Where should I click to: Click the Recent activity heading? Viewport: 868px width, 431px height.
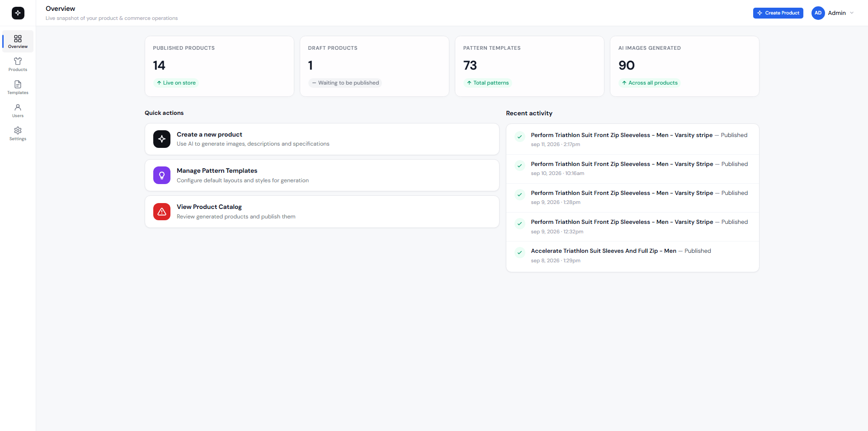point(529,114)
